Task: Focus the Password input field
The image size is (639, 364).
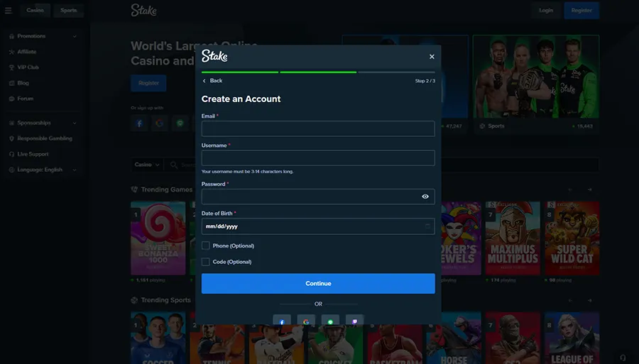Action: coord(318,197)
